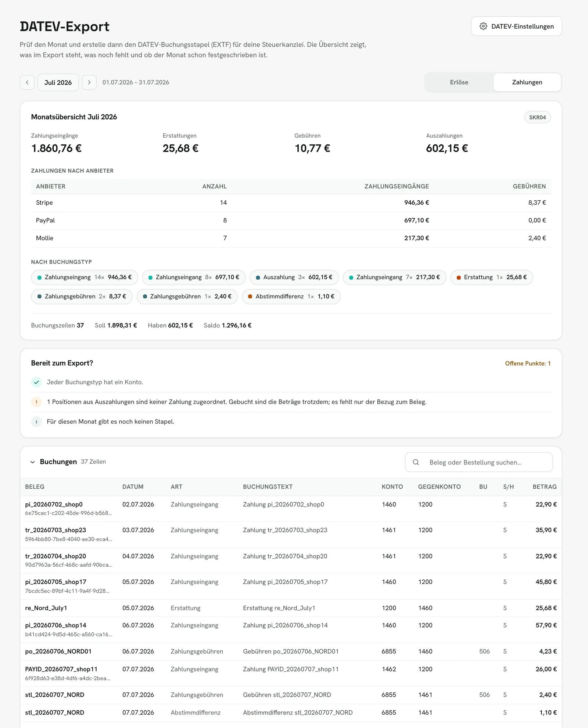The width and height of the screenshot is (588, 728).
Task: Click the BELEG column header
Action: click(35, 487)
